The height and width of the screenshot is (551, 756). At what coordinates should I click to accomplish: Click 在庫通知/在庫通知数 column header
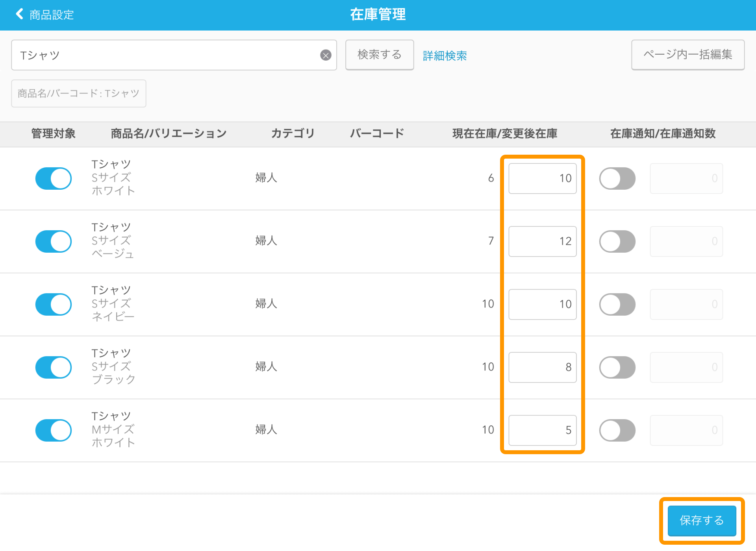tap(663, 133)
